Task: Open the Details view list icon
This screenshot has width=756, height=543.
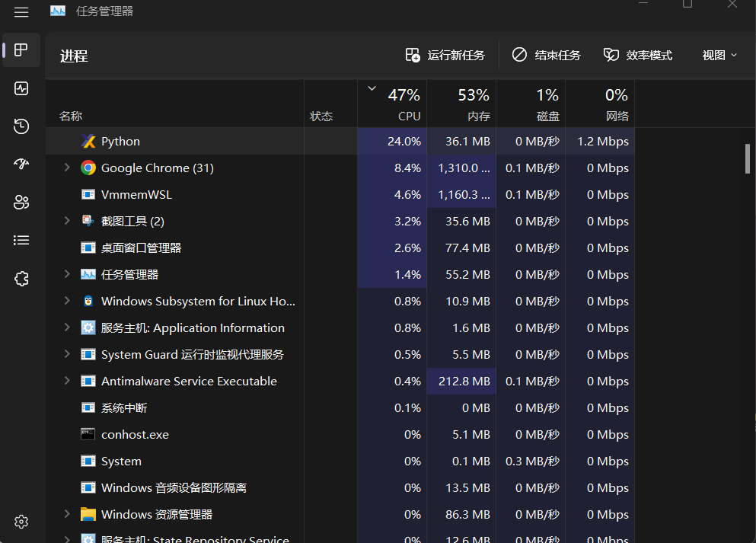Action: tap(21, 240)
